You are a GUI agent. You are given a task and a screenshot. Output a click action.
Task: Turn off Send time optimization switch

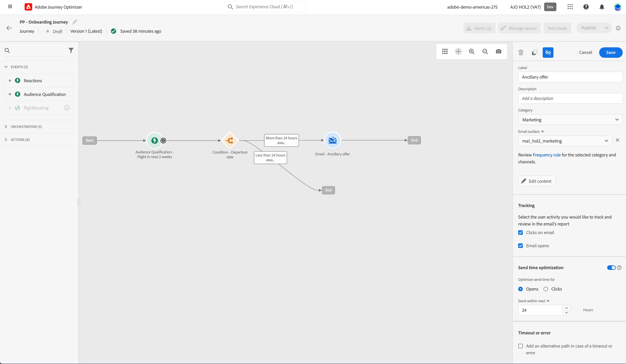[x=611, y=268]
